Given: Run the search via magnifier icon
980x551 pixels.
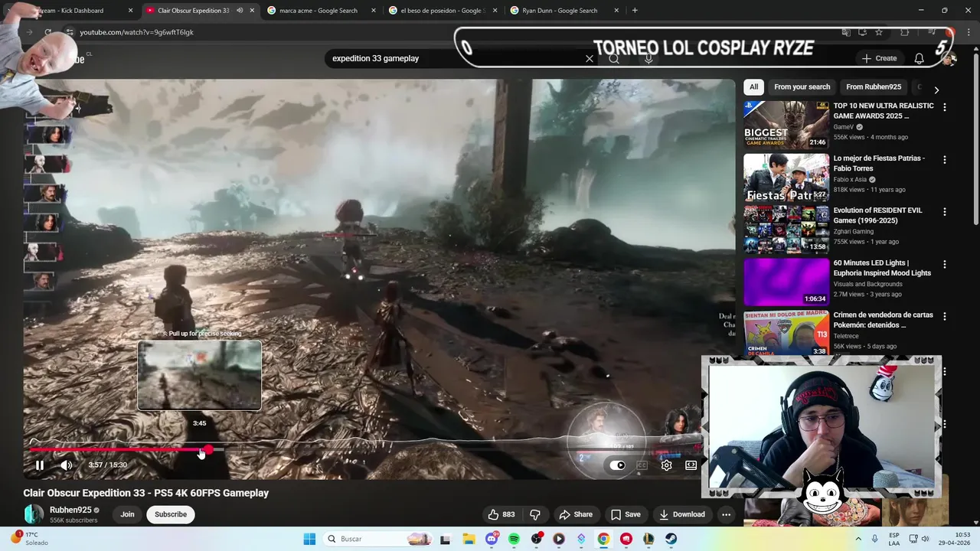Looking at the screenshot, I should (614, 58).
